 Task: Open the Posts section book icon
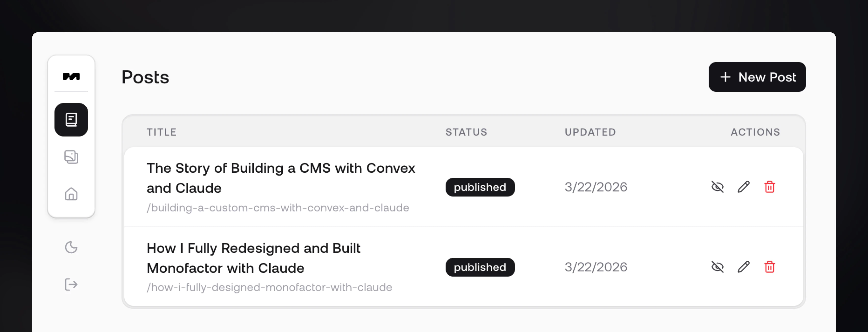point(71,120)
